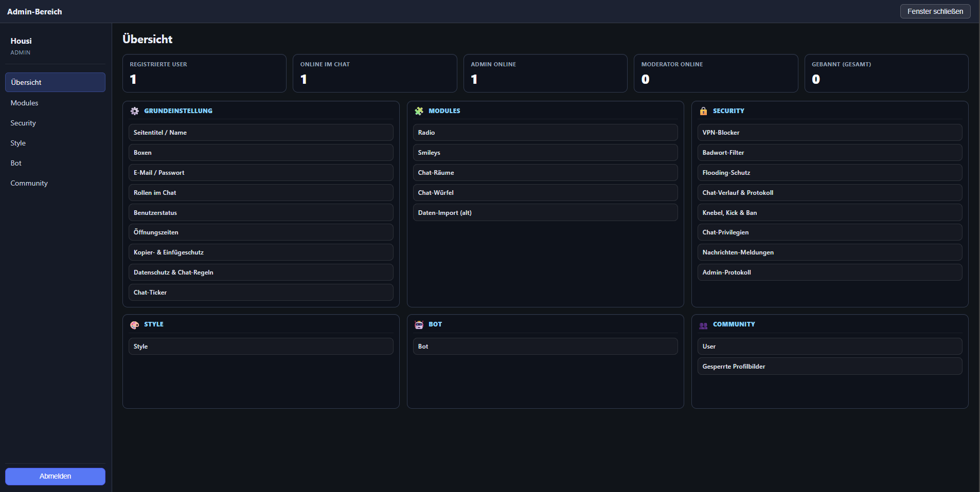Click the palette icon beside Style heading

[135, 325]
